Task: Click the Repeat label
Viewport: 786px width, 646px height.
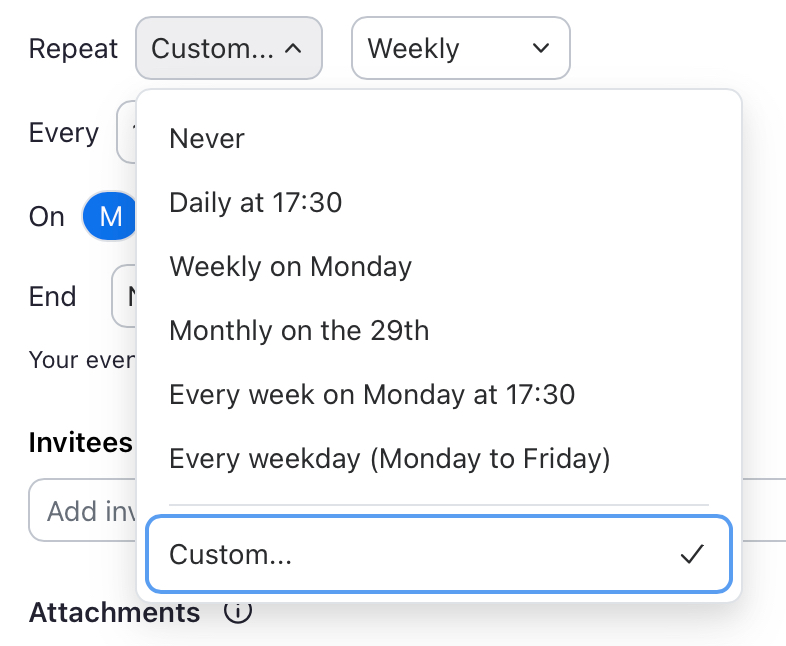Action: 73,48
